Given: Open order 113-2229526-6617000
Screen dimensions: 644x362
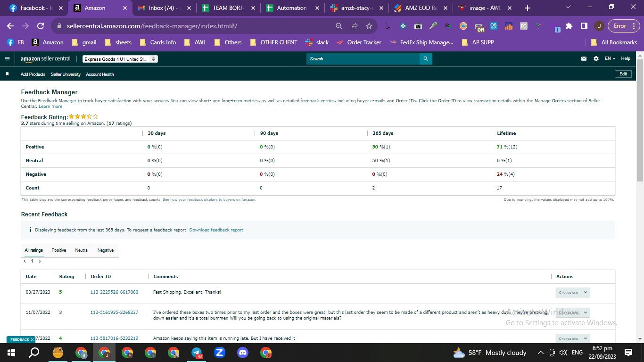Looking at the screenshot, I should 114,292.
